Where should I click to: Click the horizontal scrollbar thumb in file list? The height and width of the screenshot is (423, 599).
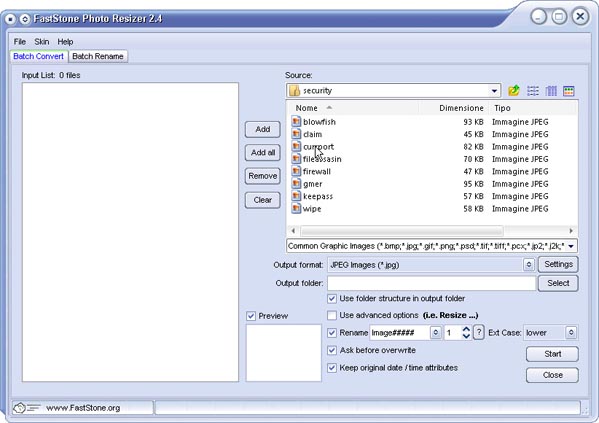[402, 231]
